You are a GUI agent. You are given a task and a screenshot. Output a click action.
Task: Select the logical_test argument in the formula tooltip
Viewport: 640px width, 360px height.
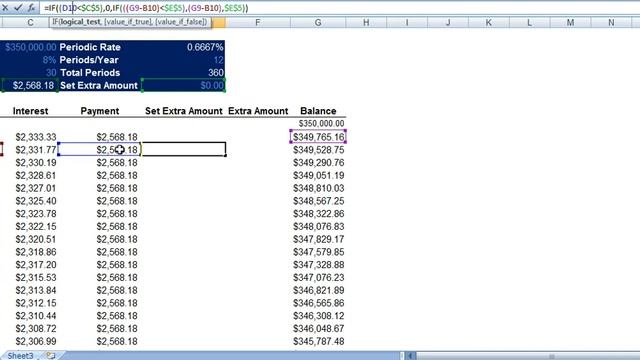(80, 22)
